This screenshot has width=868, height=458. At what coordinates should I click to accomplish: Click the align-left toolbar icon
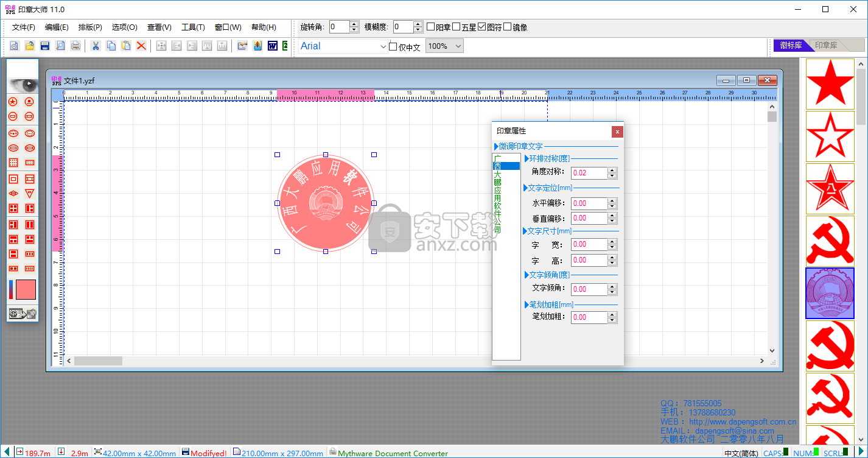coord(177,46)
